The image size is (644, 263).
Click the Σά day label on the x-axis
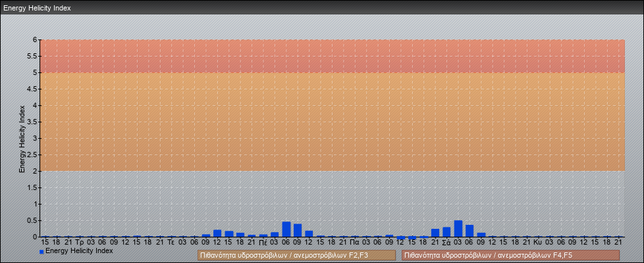point(447,243)
